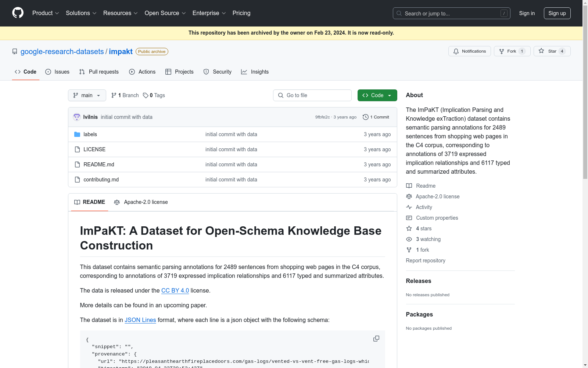The width and height of the screenshot is (588, 368).
Task: Open Notifications for this repository
Action: click(x=470, y=51)
